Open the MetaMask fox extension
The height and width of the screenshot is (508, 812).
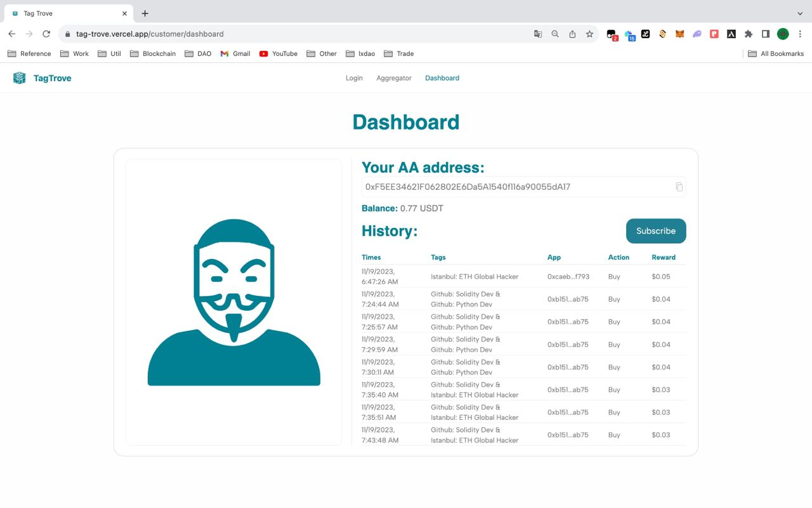(679, 34)
